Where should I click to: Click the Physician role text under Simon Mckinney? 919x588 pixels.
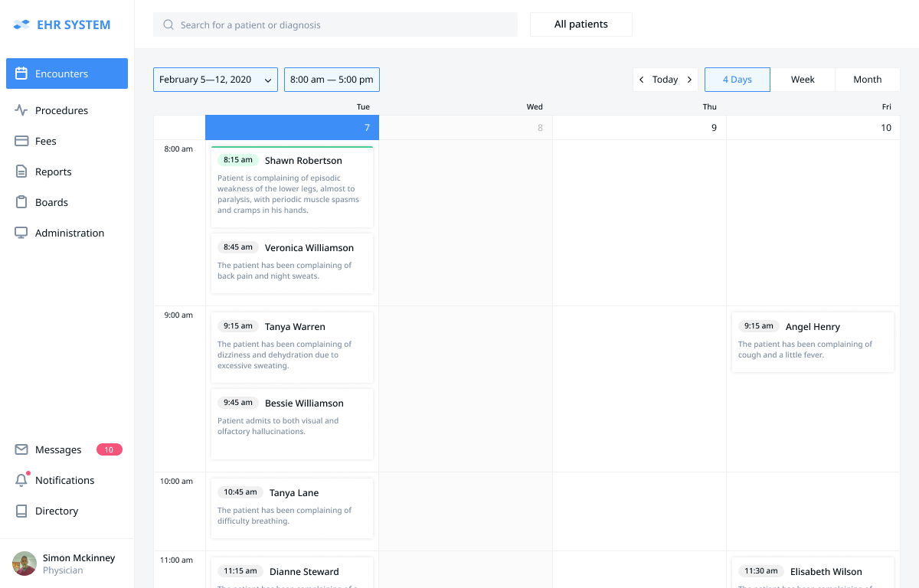coord(63,570)
